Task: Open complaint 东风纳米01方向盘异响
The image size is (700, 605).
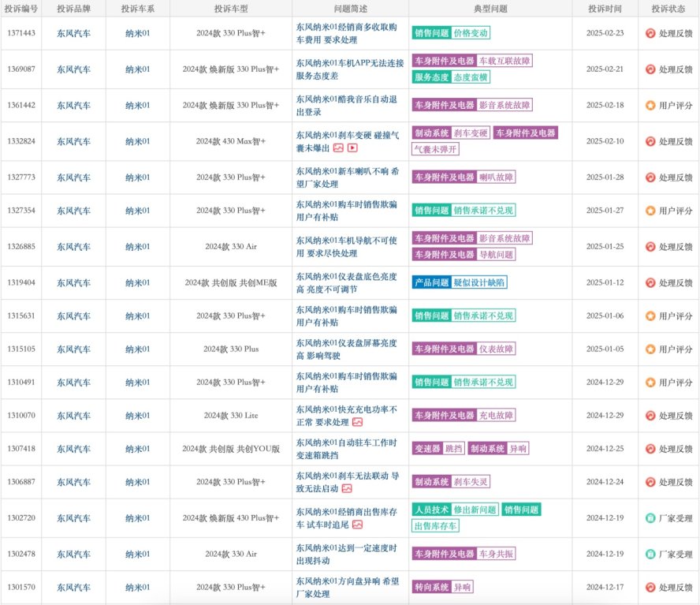Action: (348, 587)
